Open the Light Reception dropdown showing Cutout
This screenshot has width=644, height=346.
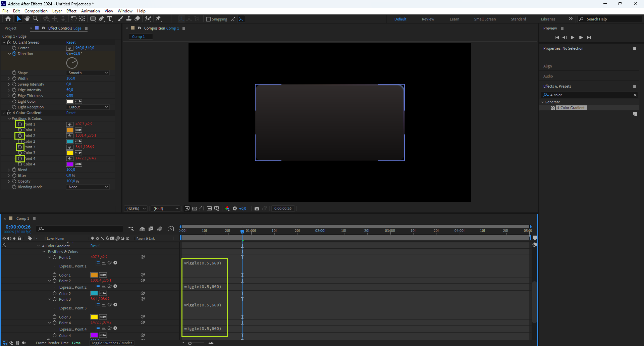tap(88, 107)
